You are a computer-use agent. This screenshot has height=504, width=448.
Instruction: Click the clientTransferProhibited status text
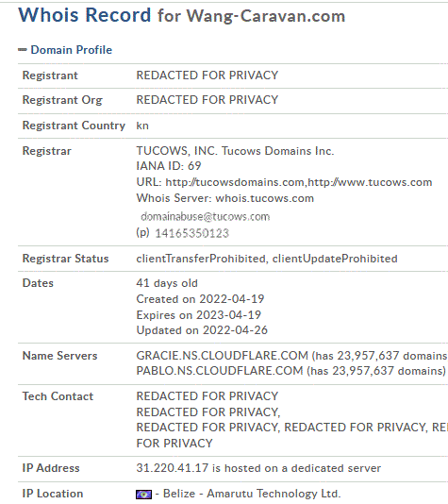point(201,259)
